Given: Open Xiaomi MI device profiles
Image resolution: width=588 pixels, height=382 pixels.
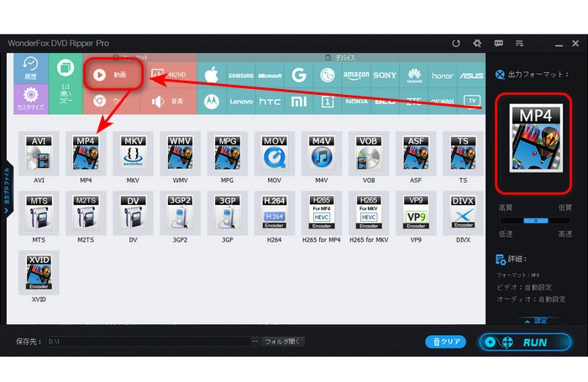Looking at the screenshot, I should pos(298,102).
